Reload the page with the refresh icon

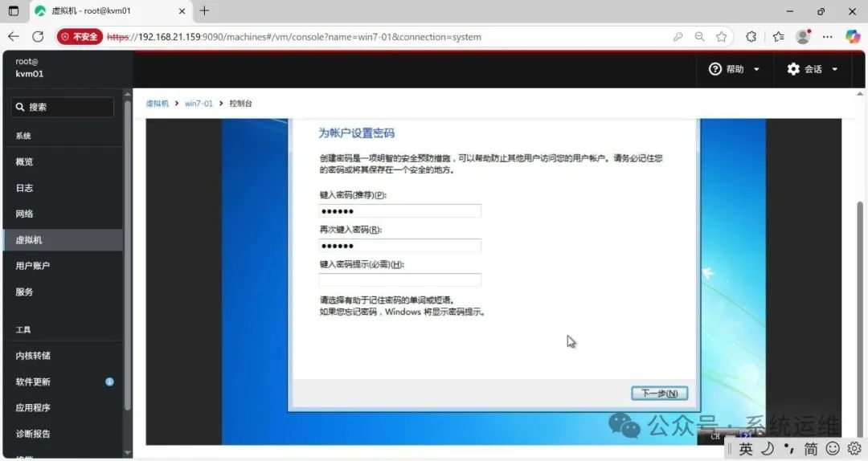(x=38, y=36)
